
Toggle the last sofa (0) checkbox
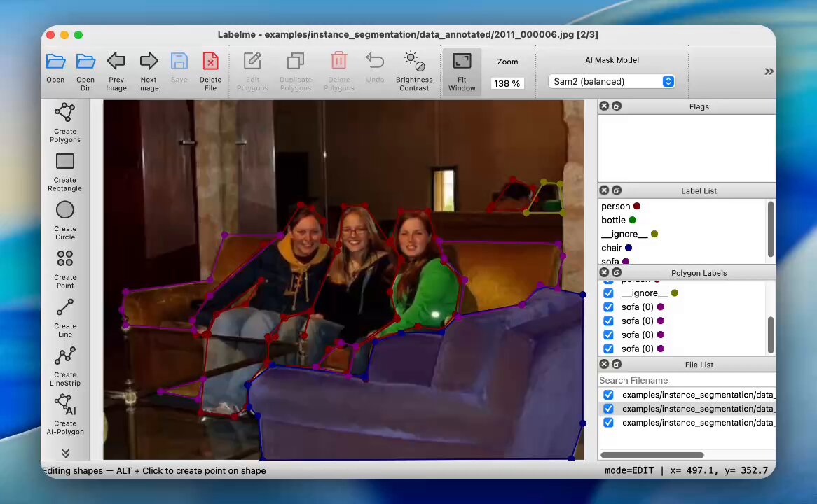click(608, 349)
